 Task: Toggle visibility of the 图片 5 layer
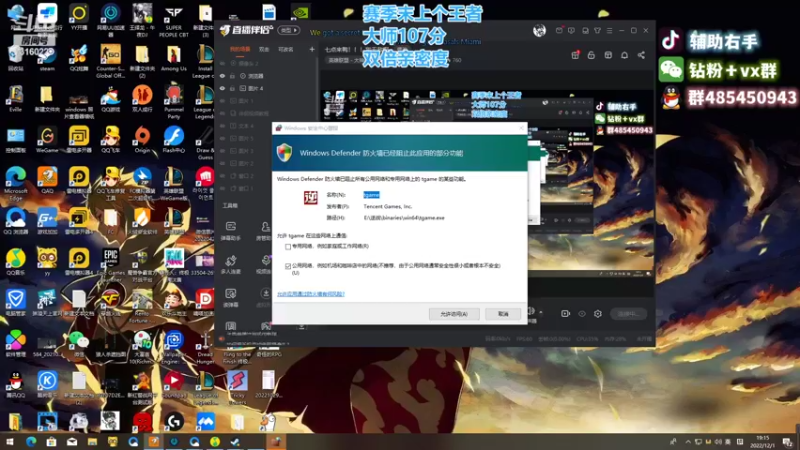point(222,138)
